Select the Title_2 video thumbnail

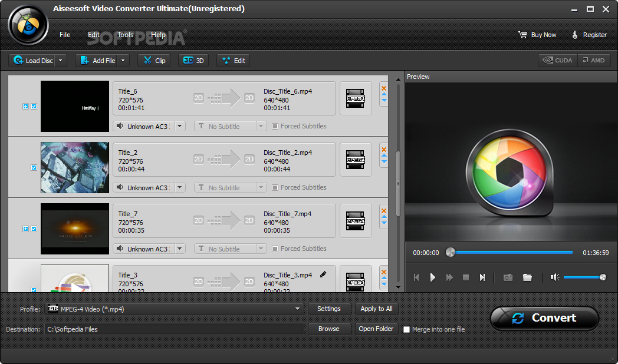point(75,168)
